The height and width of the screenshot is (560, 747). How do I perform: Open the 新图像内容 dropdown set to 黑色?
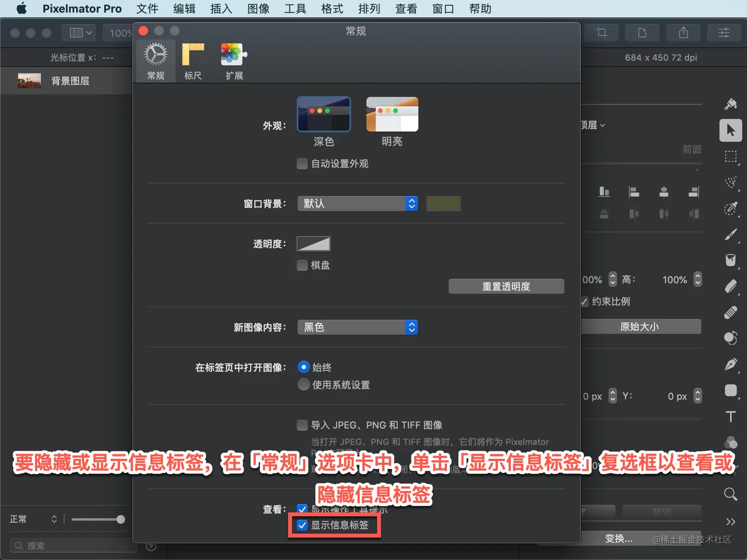[x=358, y=327]
